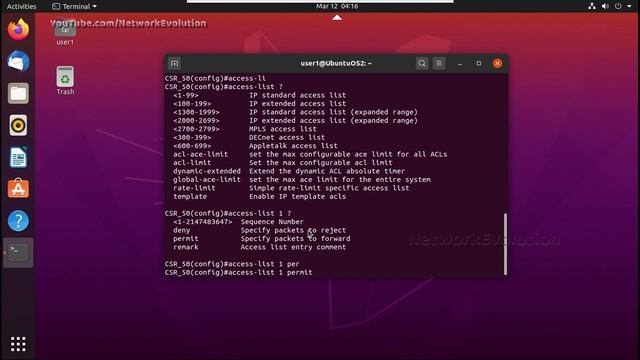Open the clock showing Mar 12 04:16
Screen dimensions: 640x360
coord(337,6)
